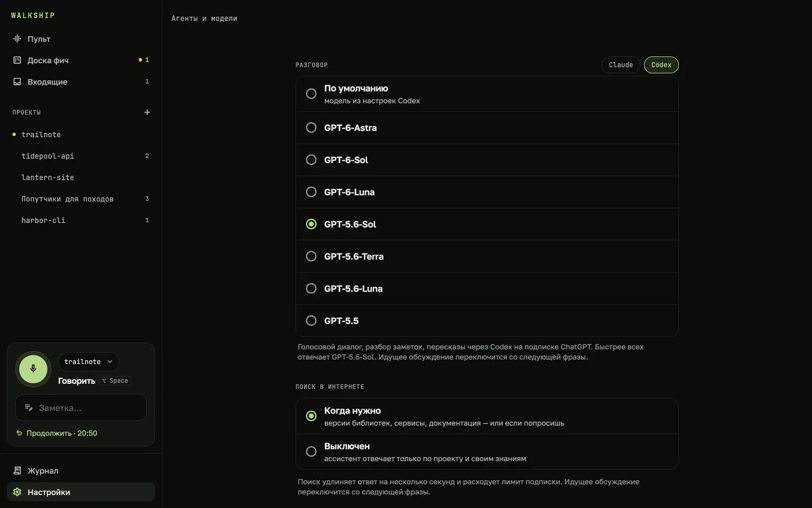Click the РАЗГОВОР section heading
Screen dimensions: 812x508
click(311, 65)
